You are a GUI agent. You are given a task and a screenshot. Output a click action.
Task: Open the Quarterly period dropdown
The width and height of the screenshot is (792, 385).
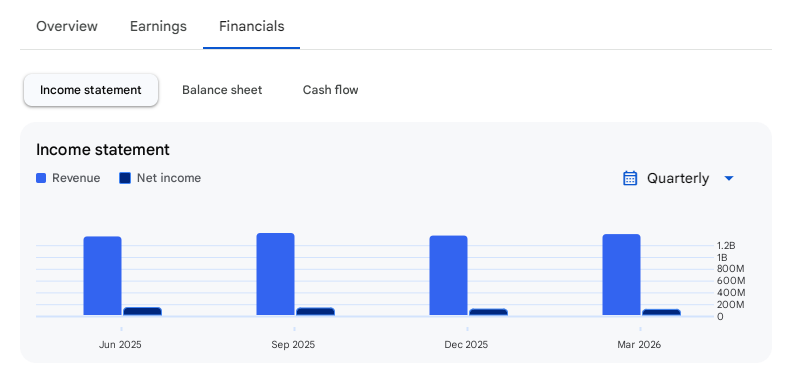[678, 178]
